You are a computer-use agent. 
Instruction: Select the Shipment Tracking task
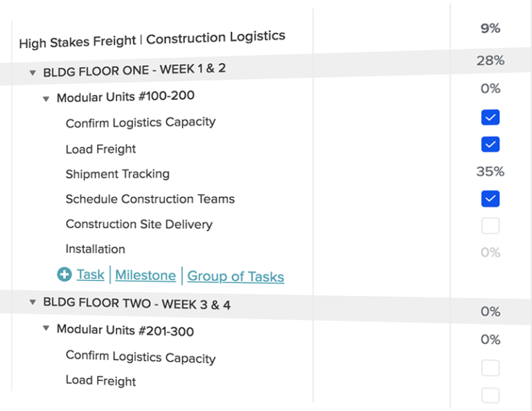[117, 174]
